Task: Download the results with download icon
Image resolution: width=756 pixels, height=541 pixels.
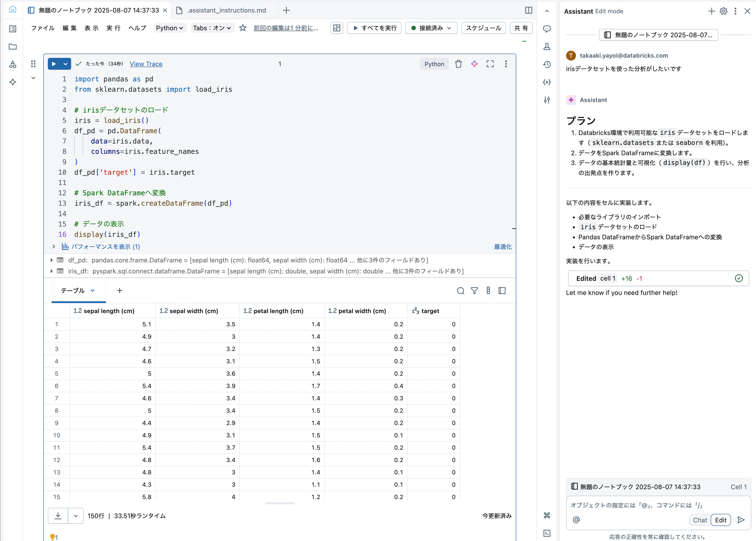Action: [58, 516]
